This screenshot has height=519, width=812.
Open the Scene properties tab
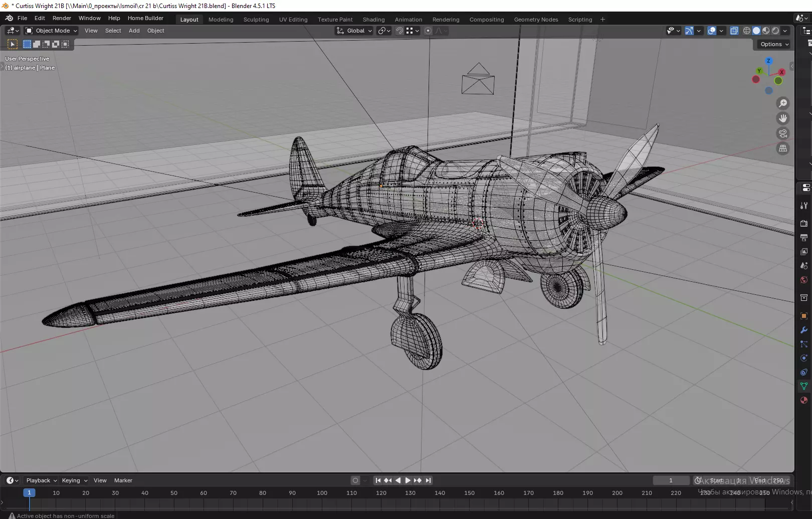coord(804,265)
